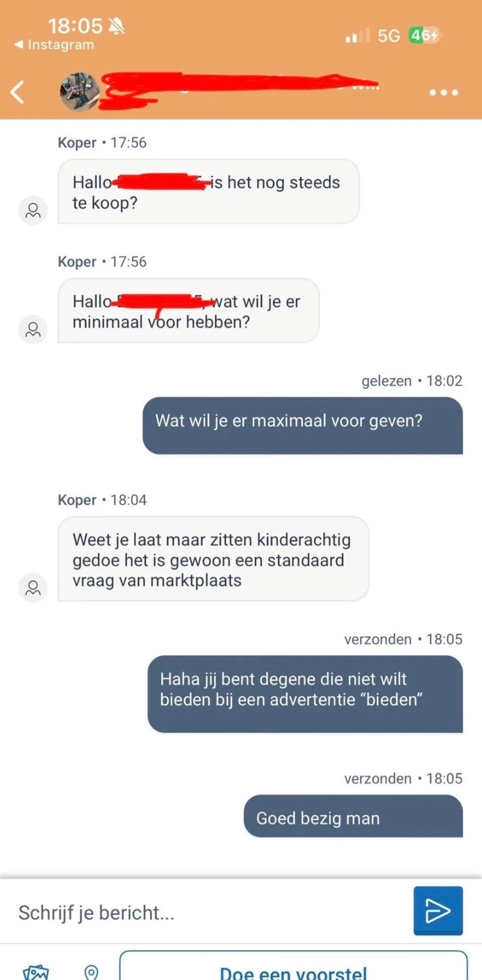Focus the 'Schrijf je bericht...' message field
482x980 pixels.
pyautogui.click(x=209, y=912)
